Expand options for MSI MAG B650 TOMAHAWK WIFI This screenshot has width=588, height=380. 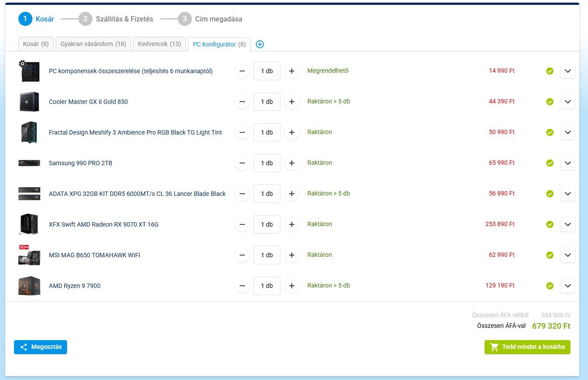(568, 255)
